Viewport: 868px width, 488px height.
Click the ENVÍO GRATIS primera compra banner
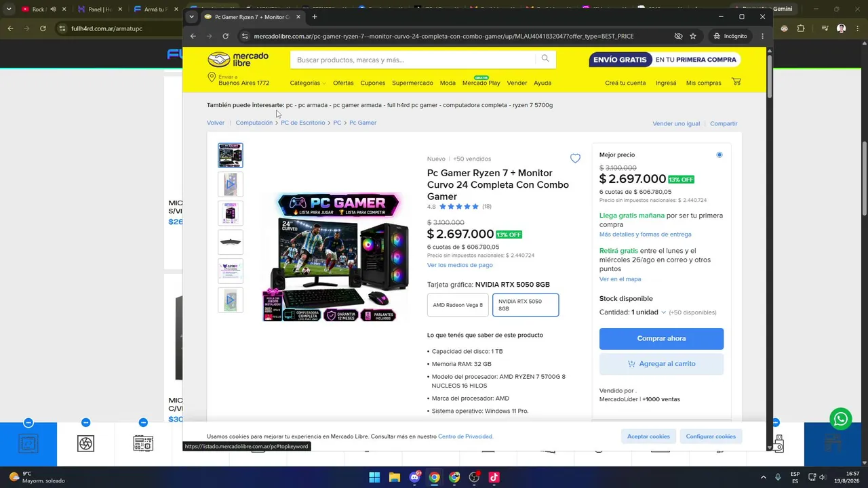point(665,60)
